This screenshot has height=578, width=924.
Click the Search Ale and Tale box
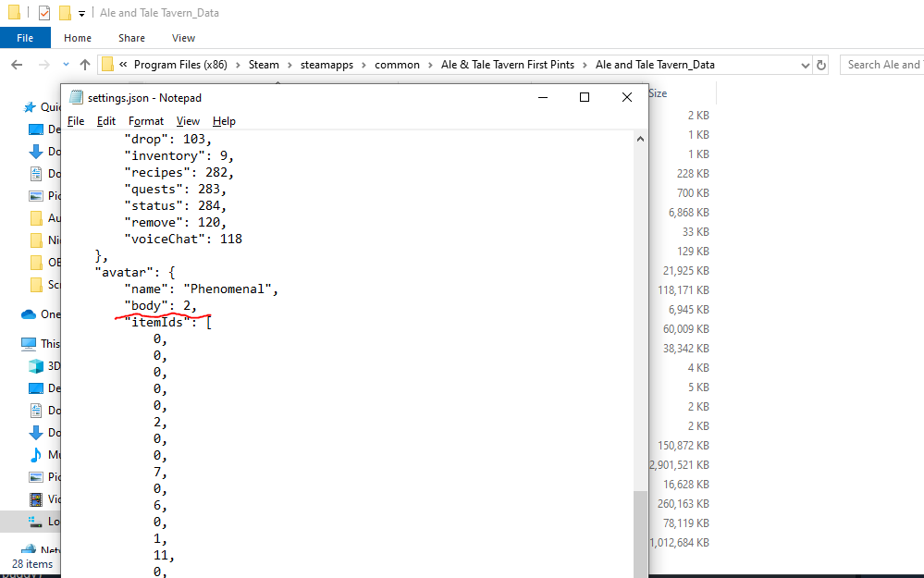click(882, 65)
